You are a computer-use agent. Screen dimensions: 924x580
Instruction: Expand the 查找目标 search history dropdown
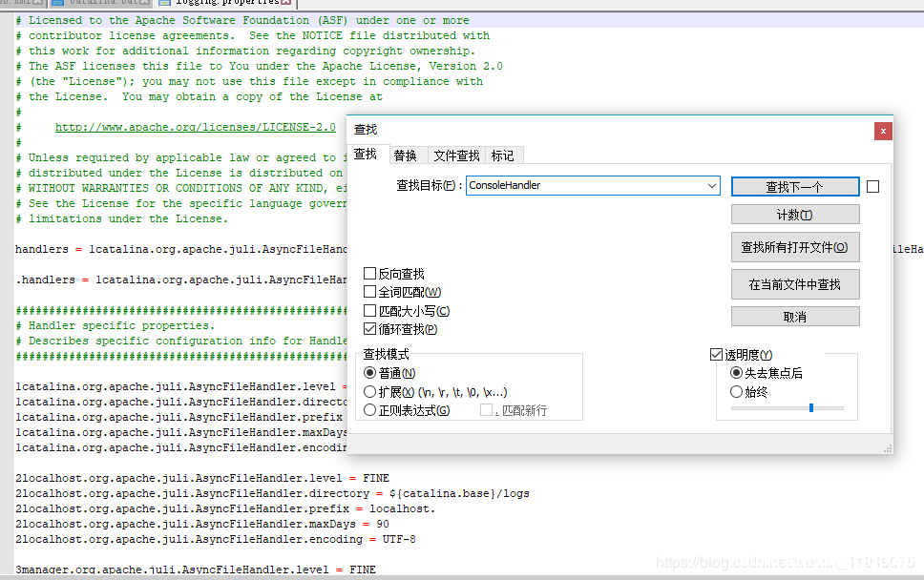pyautogui.click(x=712, y=186)
